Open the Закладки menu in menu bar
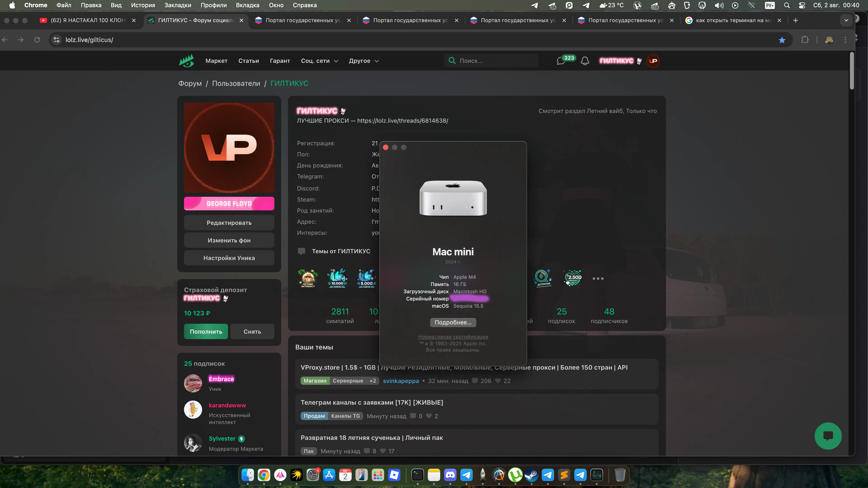868x488 pixels. (x=178, y=5)
